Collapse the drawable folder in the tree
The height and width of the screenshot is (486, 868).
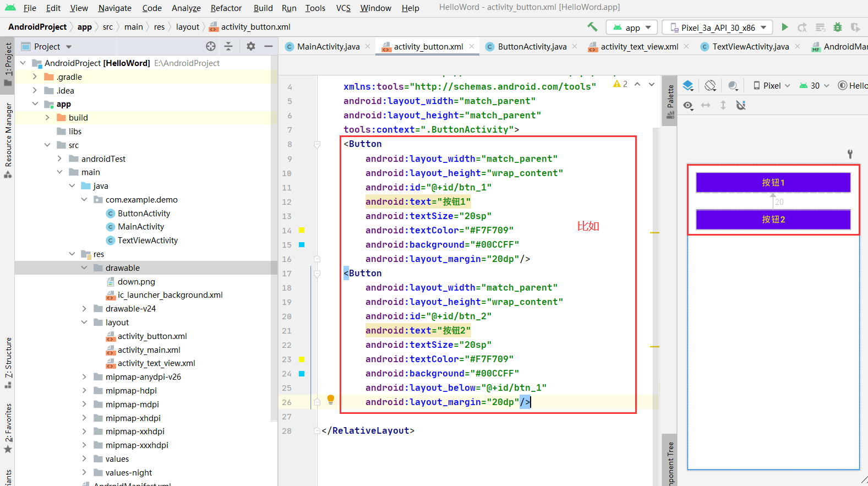click(x=84, y=268)
